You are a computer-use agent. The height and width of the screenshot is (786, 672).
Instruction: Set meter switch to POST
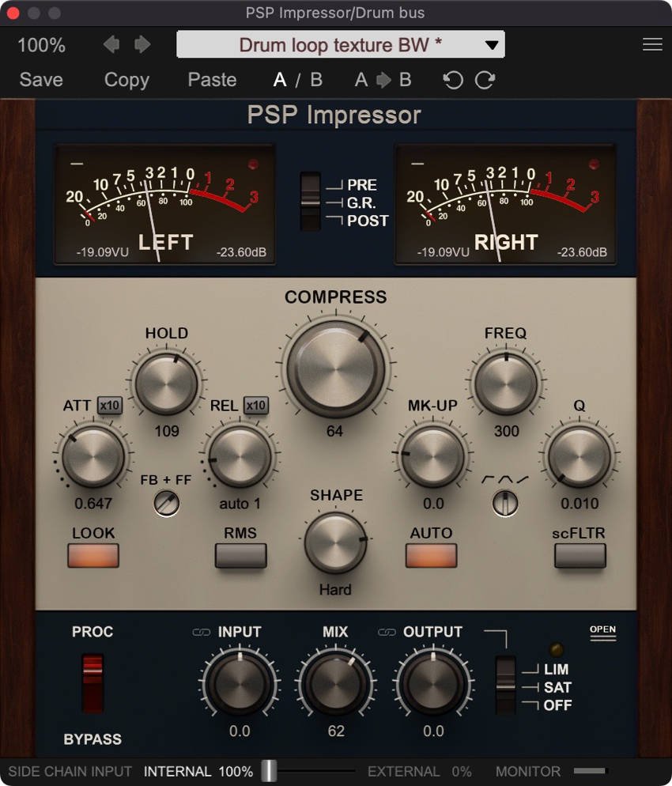368,221
